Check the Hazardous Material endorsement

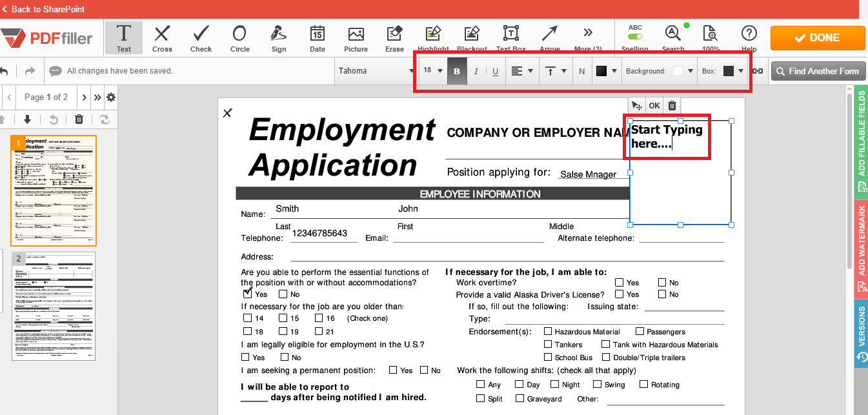548,331
